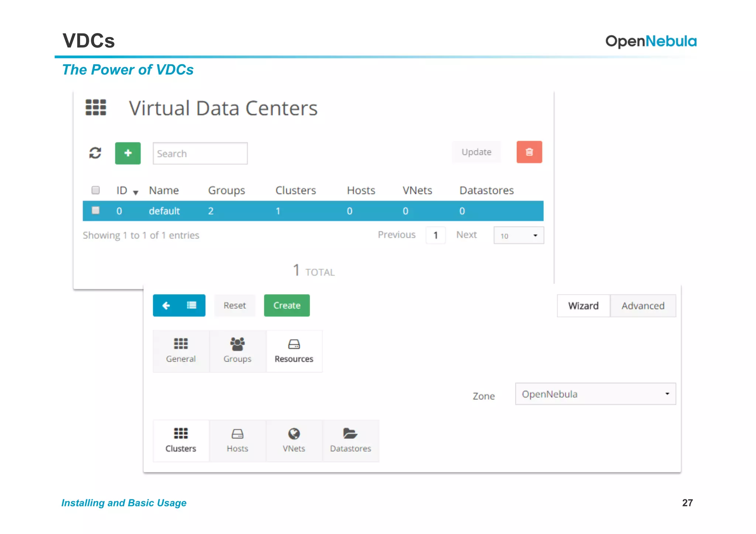The image size is (756, 534).
Task: Sort by the Groups column header
Action: (227, 190)
